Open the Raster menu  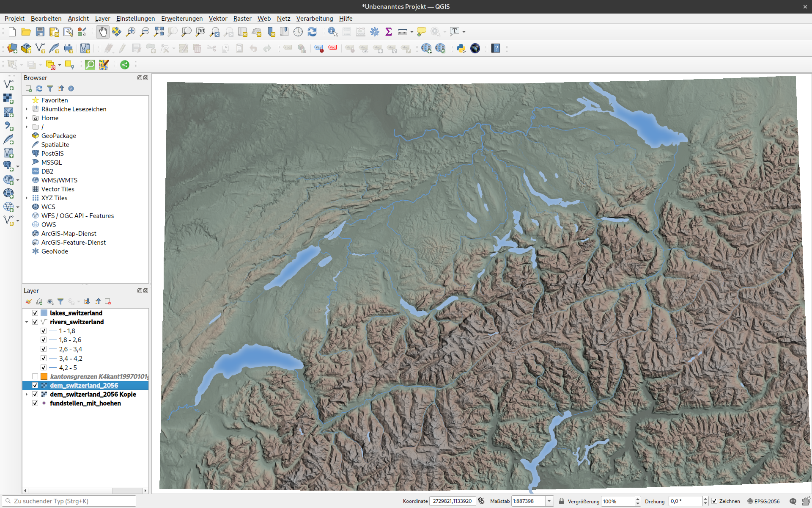point(242,18)
